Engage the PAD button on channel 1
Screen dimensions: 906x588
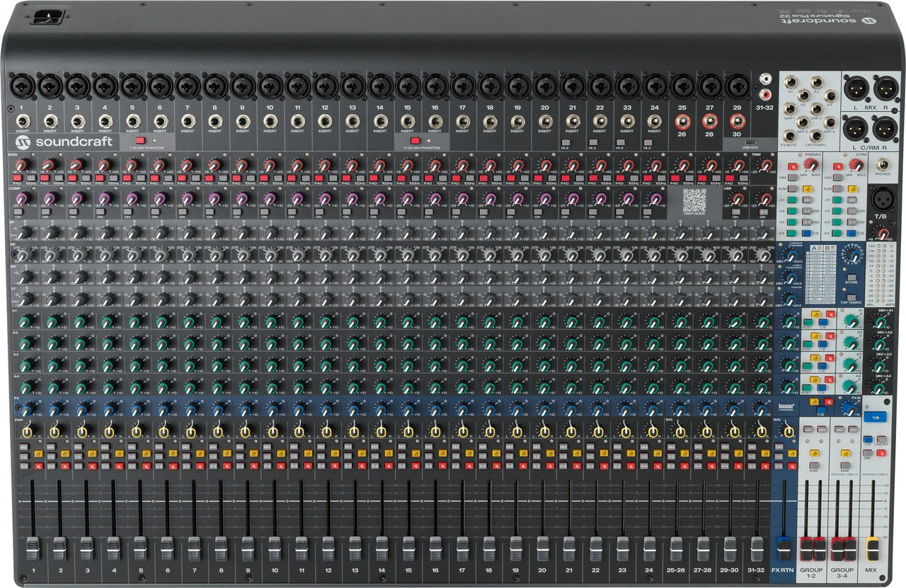pos(18,178)
